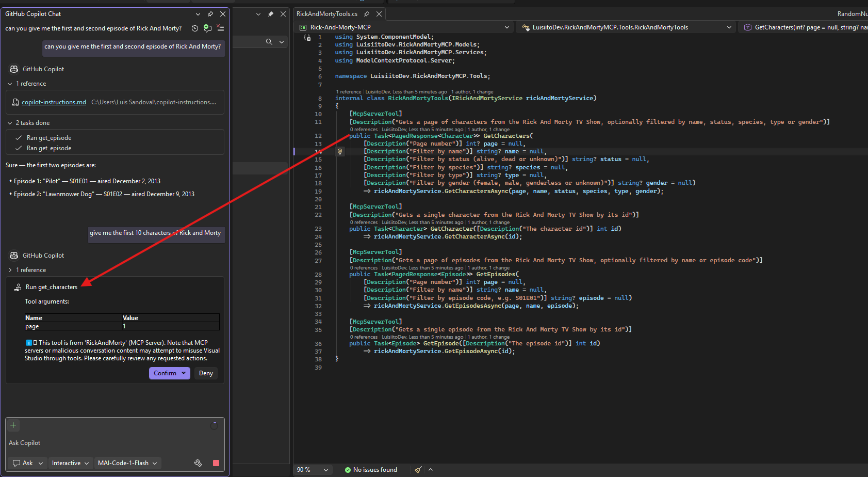868x477 pixels.
Task: Click 'Episode 1: "Pilot"' answer line
Action: tap(87, 181)
